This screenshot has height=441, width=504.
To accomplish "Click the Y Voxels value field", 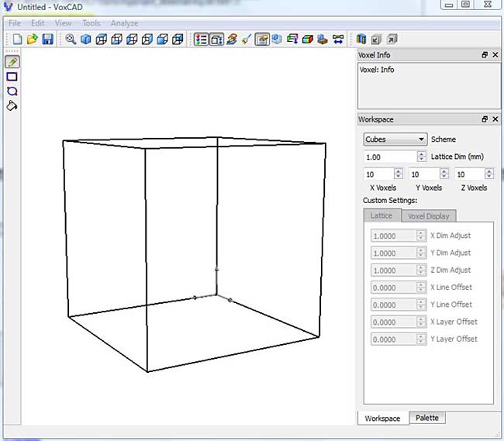I will [425, 174].
